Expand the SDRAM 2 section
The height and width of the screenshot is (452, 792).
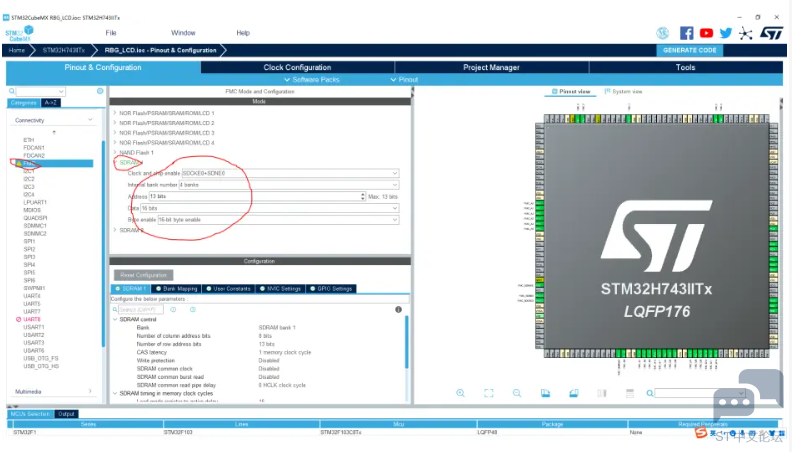pyautogui.click(x=115, y=230)
